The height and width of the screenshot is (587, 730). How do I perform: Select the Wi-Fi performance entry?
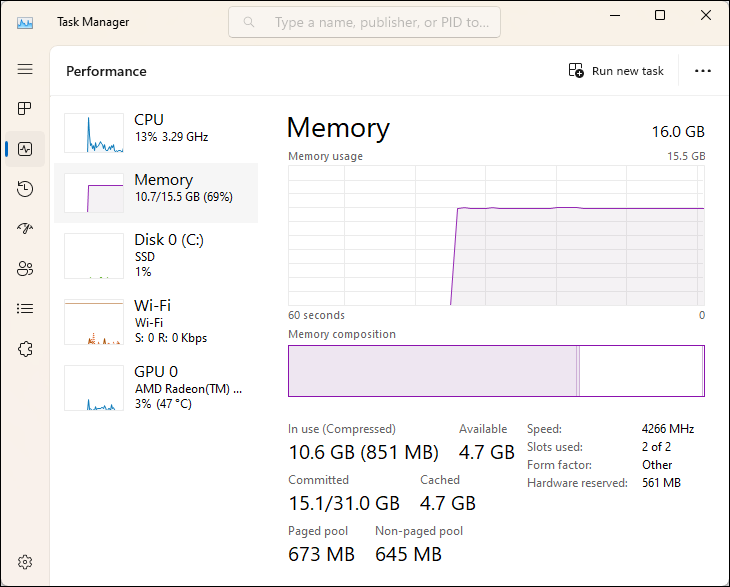click(156, 322)
